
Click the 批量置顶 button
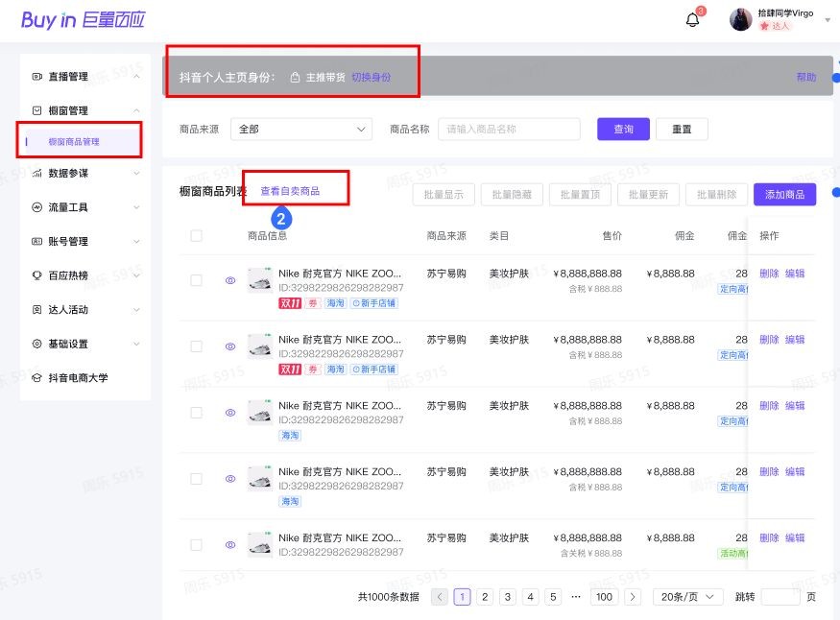tap(580, 195)
